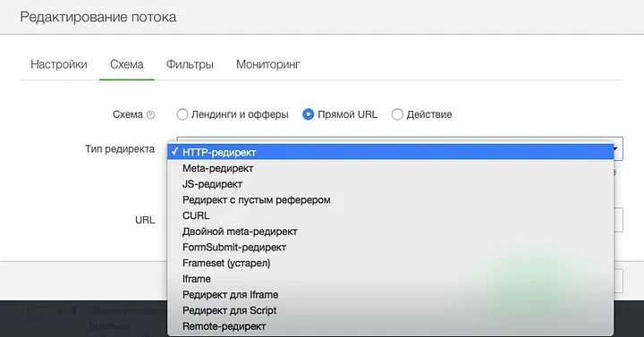Open the Мониторинг tab
This screenshot has height=337, width=644.
pyautogui.click(x=268, y=64)
